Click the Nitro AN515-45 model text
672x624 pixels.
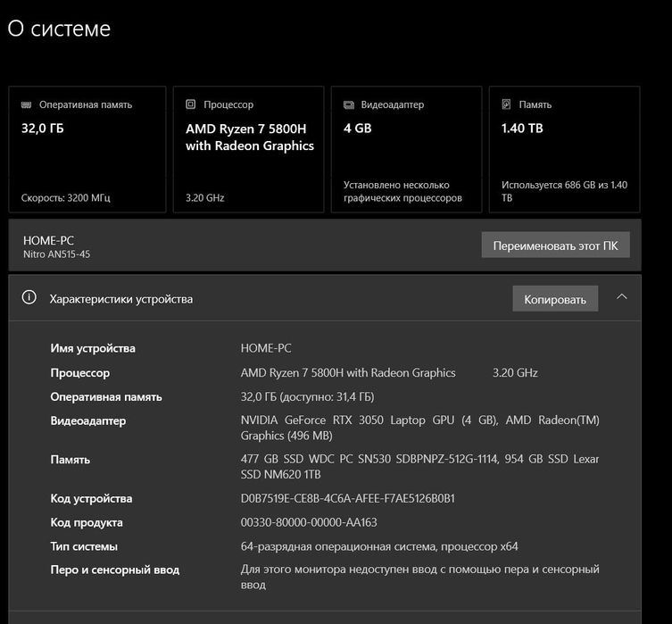tap(56, 254)
